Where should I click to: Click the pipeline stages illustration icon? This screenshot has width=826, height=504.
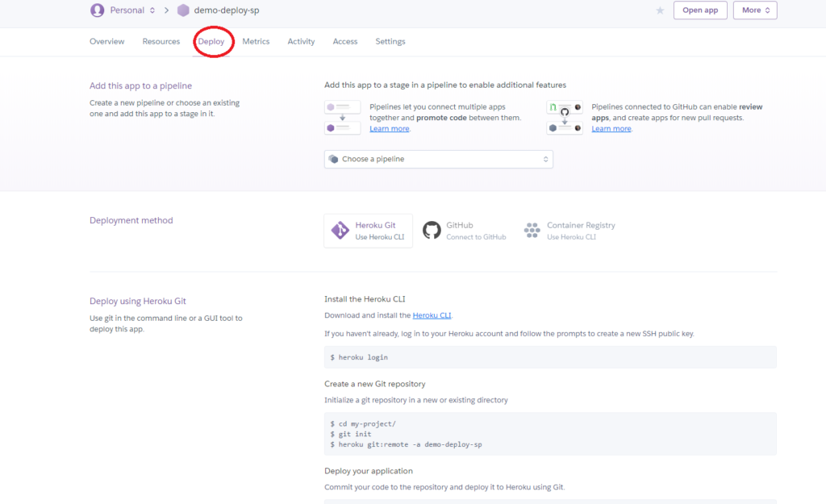click(x=342, y=116)
